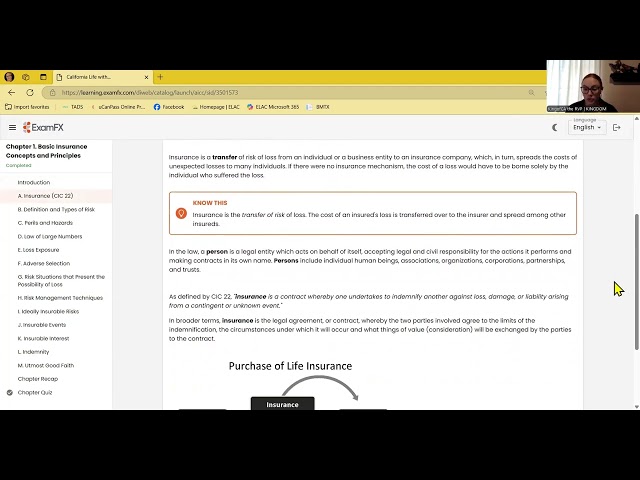Open the Chapter Recap section
Screen dimensions: 640x480
(x=38, y=379)
